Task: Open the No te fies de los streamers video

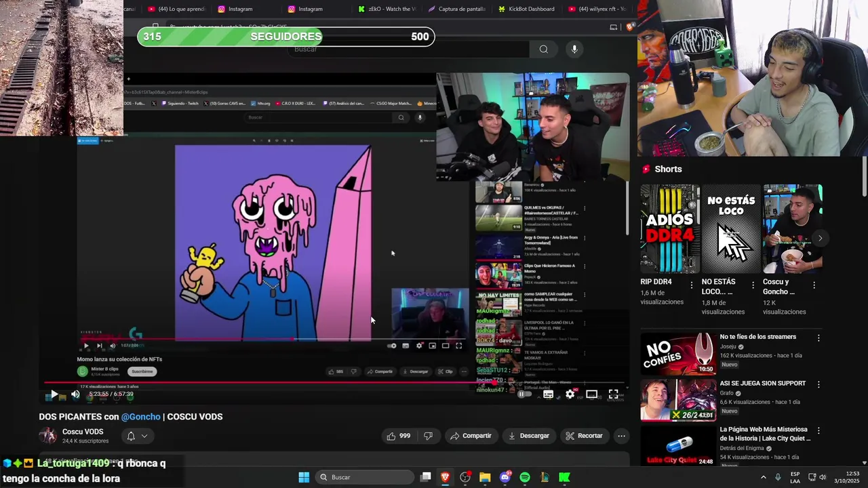Action: pos(758,337)
